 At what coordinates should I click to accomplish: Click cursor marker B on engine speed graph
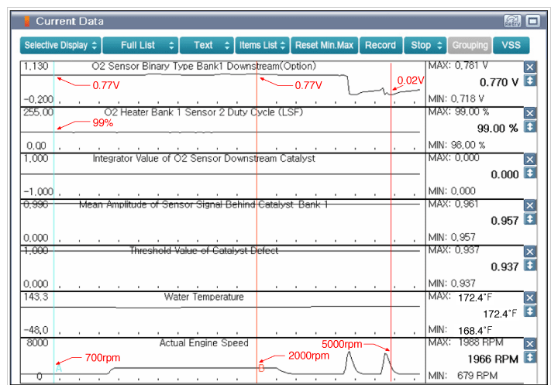pos(261,369)
